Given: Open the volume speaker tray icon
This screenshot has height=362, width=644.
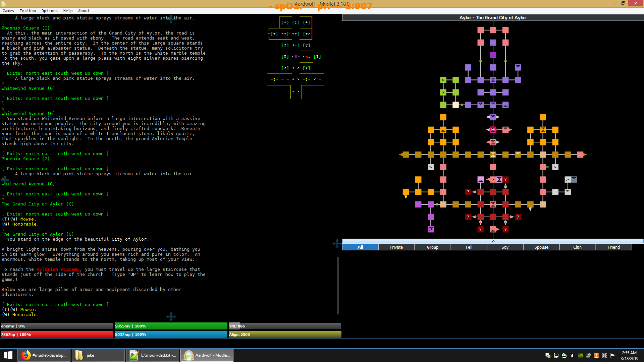Looking at the screenshot, I should (572, 356).
